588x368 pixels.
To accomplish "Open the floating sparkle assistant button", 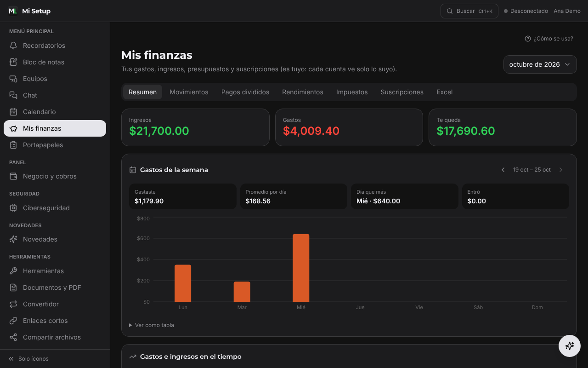I will pos(570,346).
